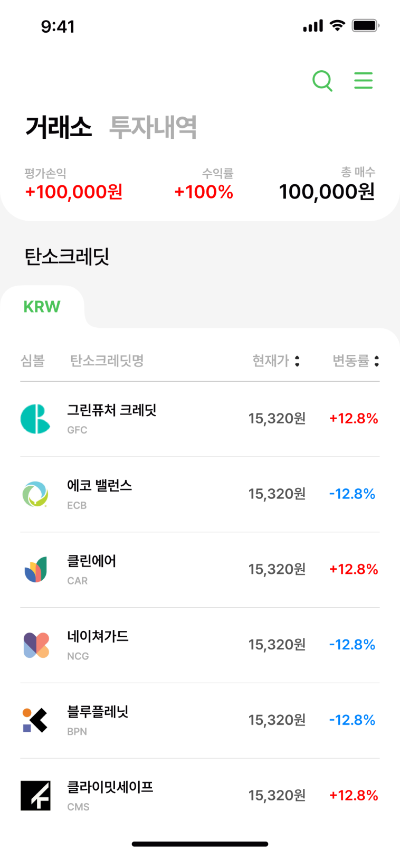Image resolution: width=400 pixels, height=868 pixels.
Task: Tap the 수익률 +100% value
Action: [x=204, y=192]
